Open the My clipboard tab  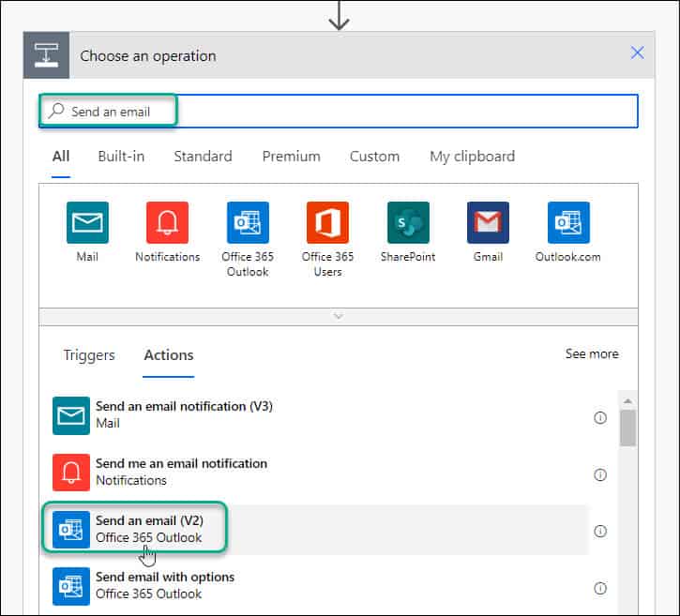tap(473, 157)
